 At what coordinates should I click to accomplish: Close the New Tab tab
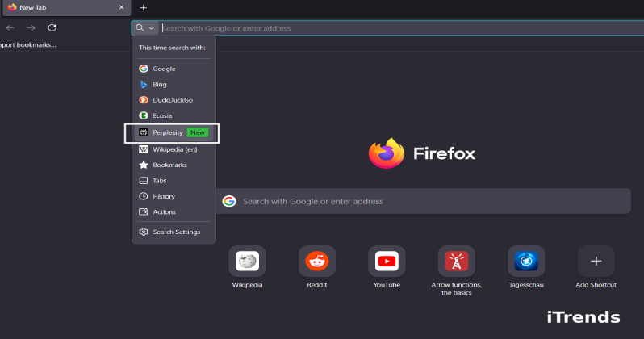[121, 7]
